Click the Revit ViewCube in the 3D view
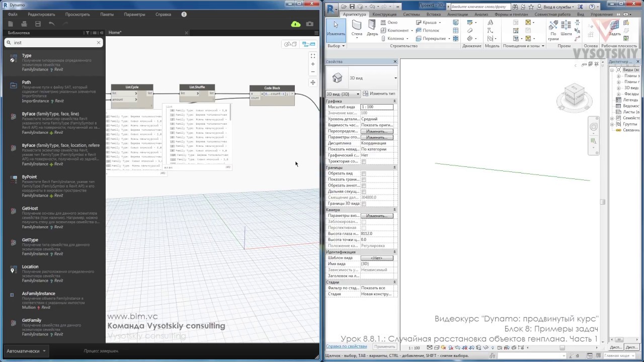The image size is (644, 362). point(574,96)
